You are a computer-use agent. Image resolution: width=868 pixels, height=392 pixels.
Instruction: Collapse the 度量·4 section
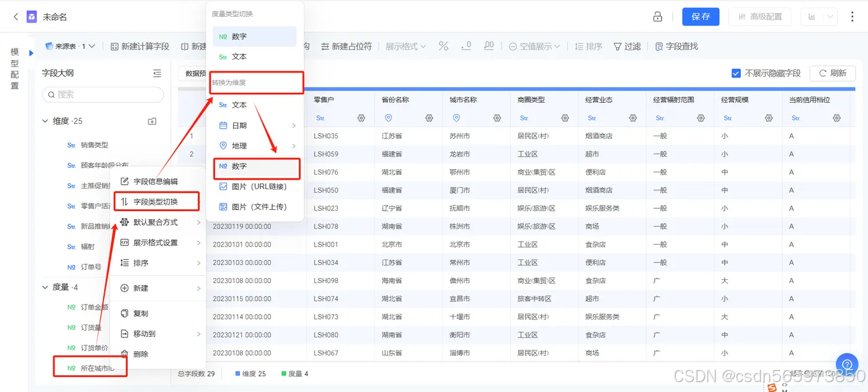click(45, 287)
